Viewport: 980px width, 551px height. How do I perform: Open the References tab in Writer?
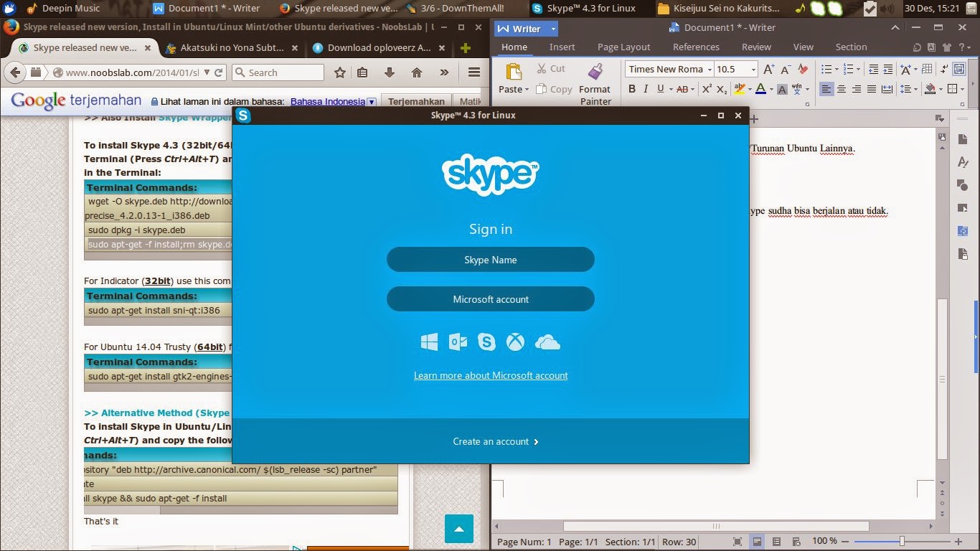pos(696,47)
